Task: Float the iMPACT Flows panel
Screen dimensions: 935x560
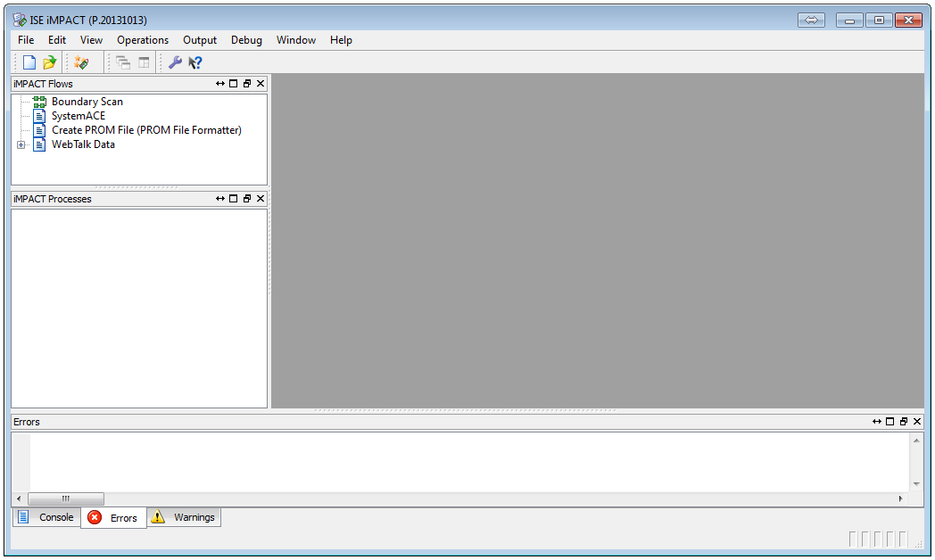Action: (247, 84)
